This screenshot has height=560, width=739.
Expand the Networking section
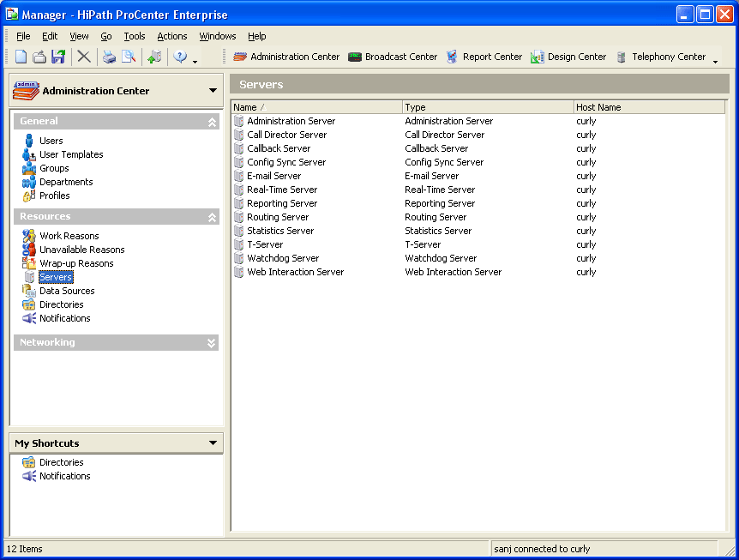[212, 343]
